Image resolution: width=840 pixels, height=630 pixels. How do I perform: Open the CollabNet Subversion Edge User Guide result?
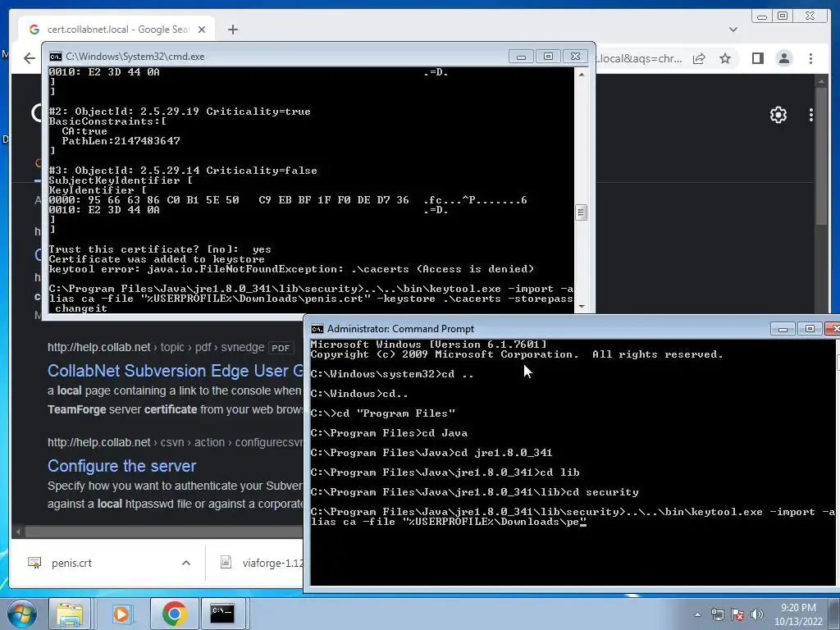(x=176, y=371)
